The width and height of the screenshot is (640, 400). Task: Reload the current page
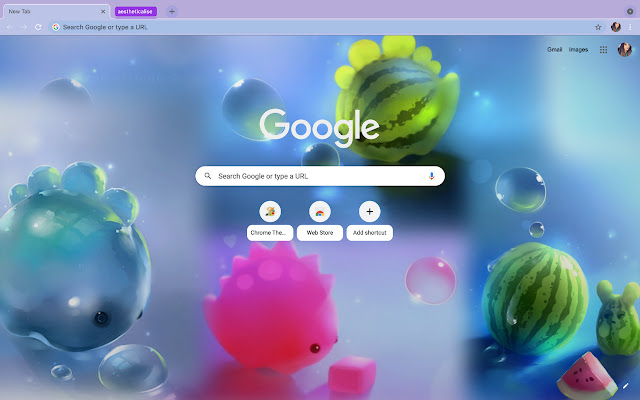pyautogui.click(x=38, y=27)
